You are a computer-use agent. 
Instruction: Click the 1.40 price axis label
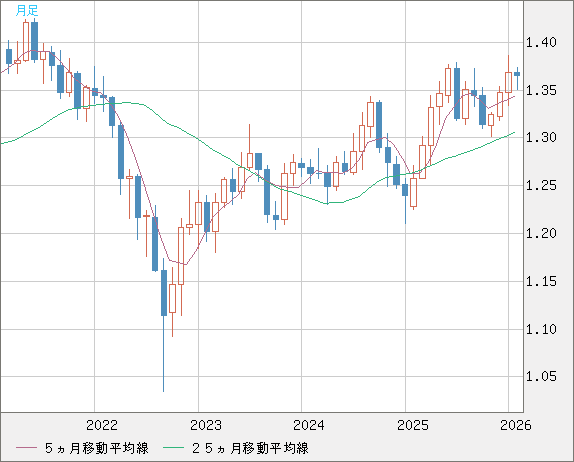coord(541,42)
